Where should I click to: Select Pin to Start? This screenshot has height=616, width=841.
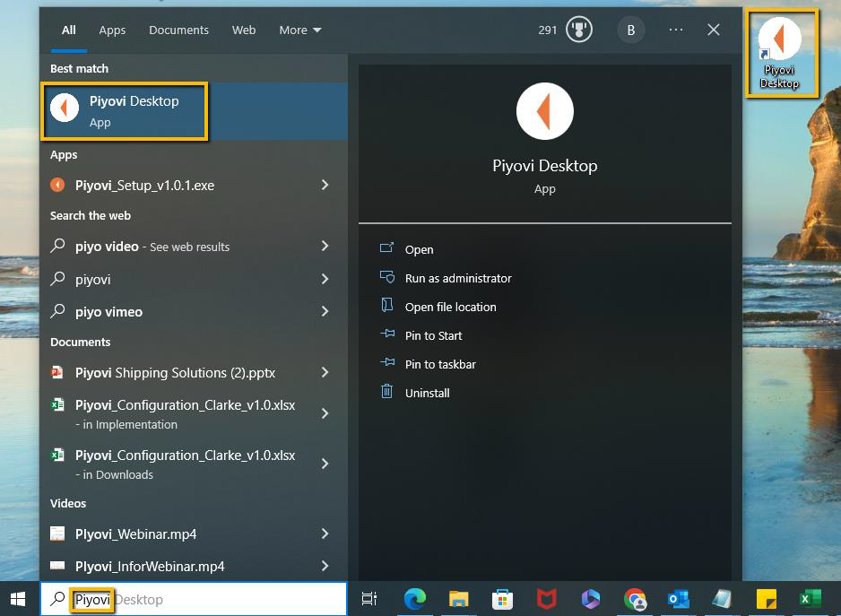click(x=421, y=335)
